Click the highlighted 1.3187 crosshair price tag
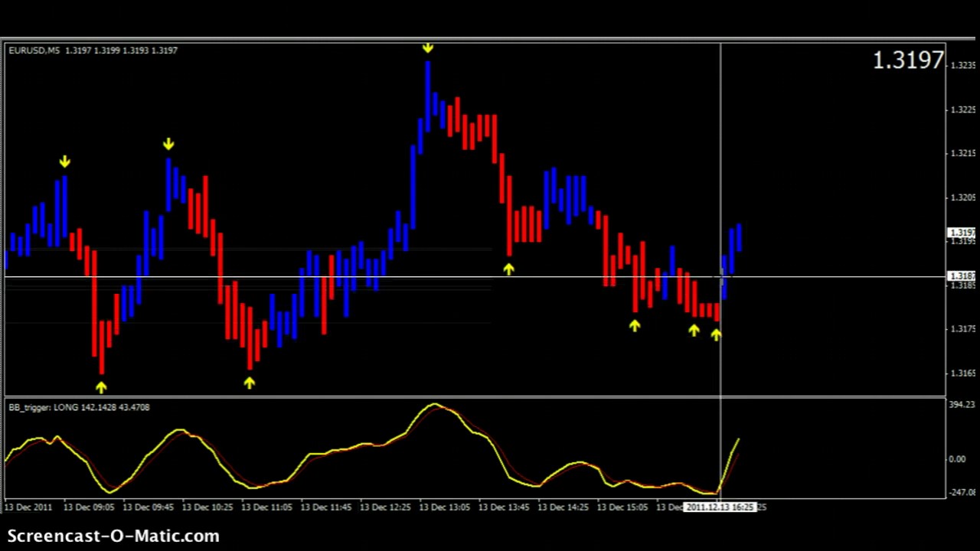The image size is (980, 551). tap(962, 276)
